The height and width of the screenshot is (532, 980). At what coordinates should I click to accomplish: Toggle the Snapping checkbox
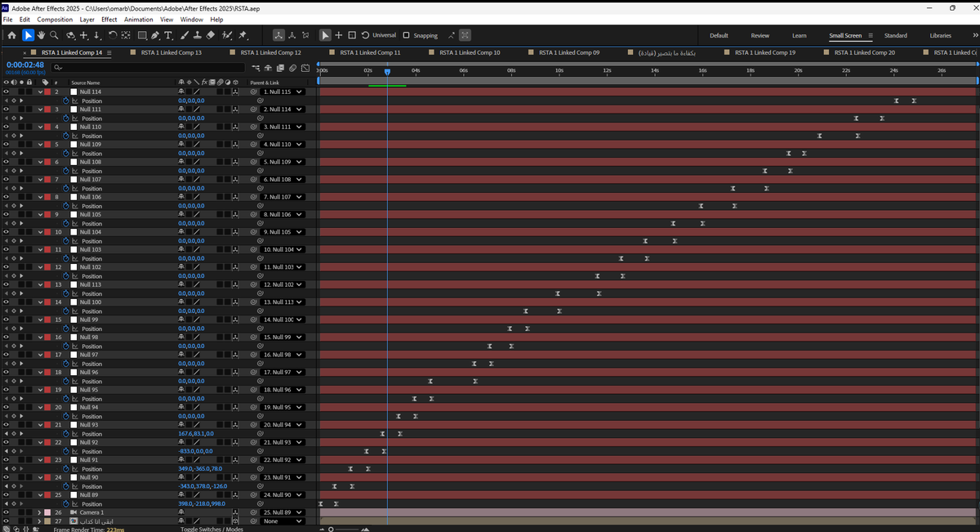point(406,35)
